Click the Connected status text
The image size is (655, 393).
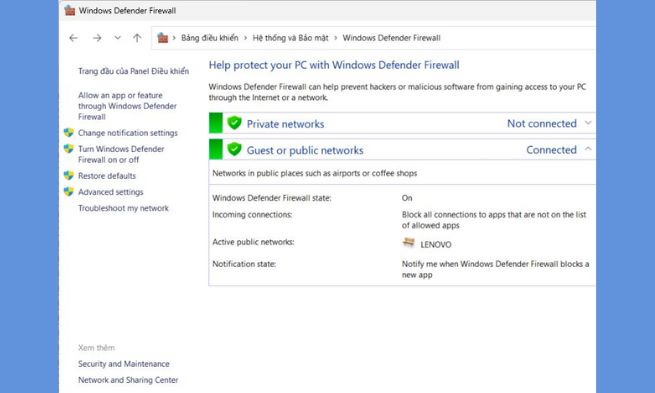point(551,150)
